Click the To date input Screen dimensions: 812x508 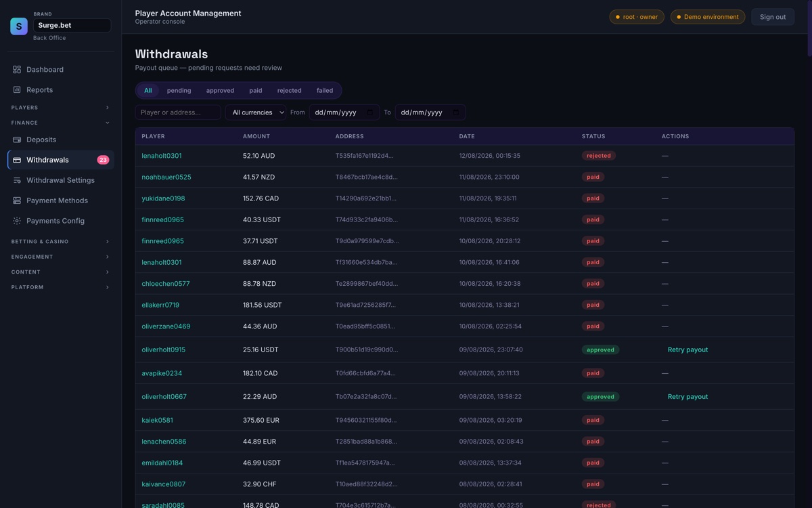pyautogui.click(x=430, y=112)
